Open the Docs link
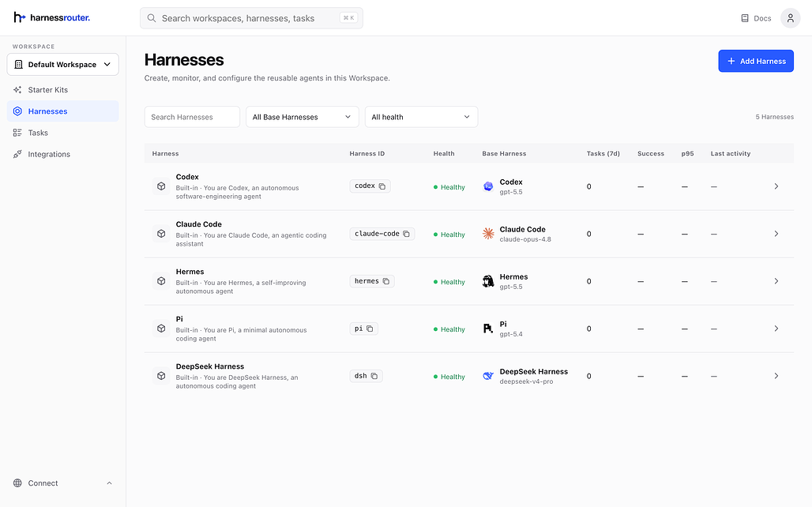 (x=756, y=18)
